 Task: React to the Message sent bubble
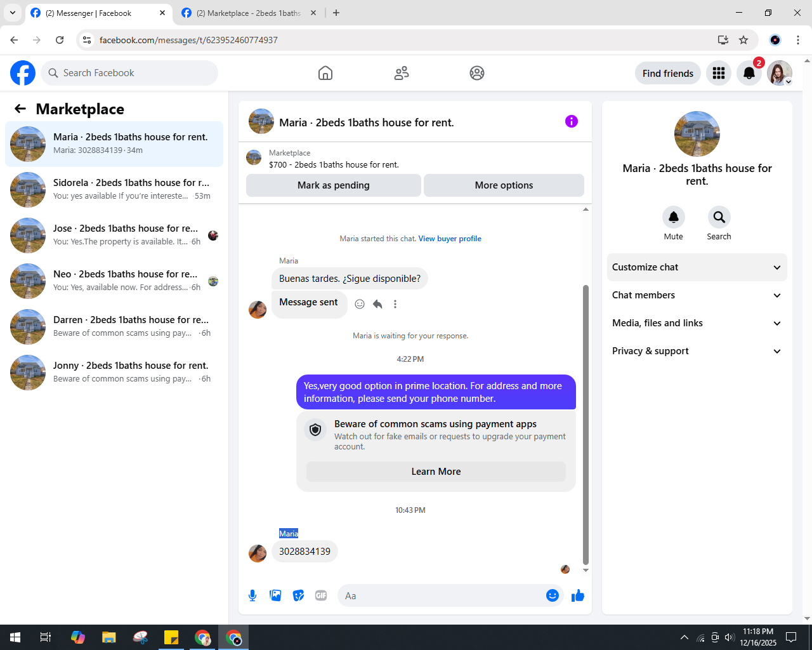(x=360, y=304)
